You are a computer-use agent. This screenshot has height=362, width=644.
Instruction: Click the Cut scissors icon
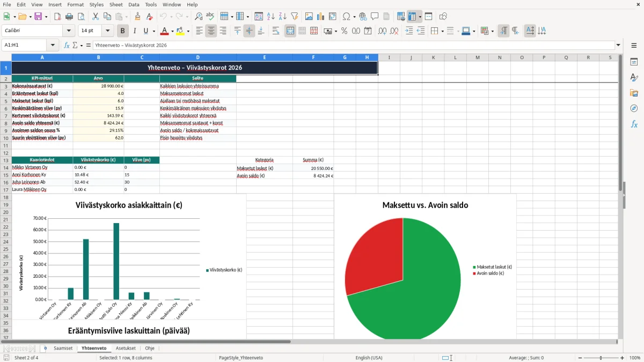click(x=96, y=17)
